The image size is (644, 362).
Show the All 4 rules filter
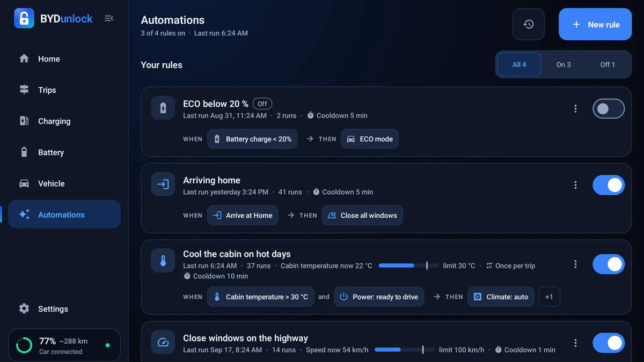coord(519,64)
